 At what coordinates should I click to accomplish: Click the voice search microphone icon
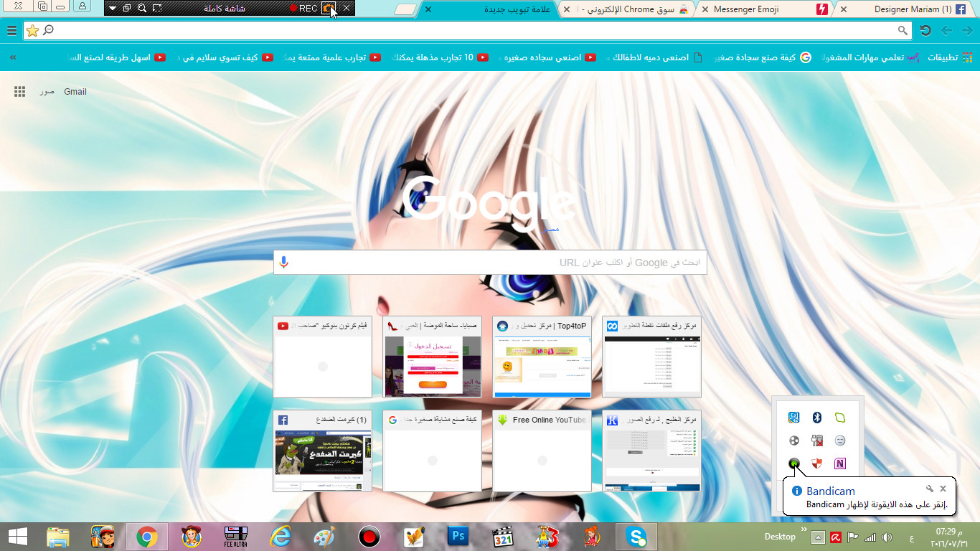point(284,263)
